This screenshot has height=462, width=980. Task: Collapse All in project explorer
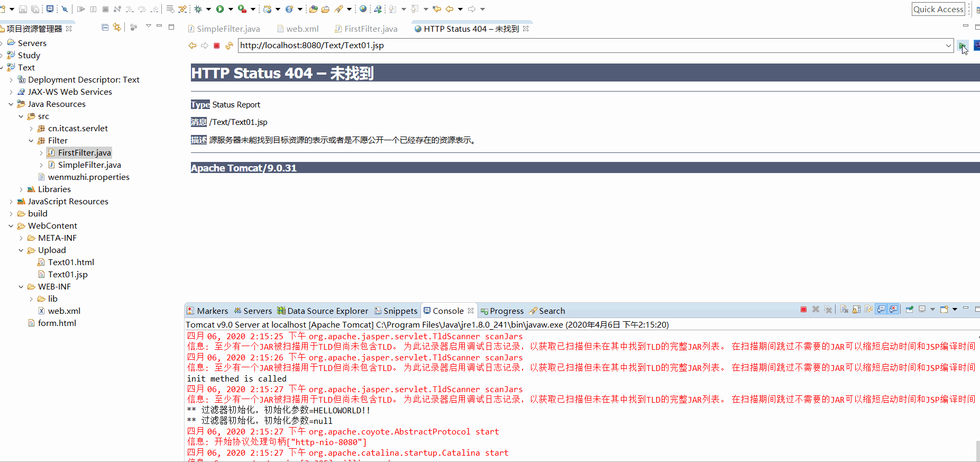[x=105, y=27]
